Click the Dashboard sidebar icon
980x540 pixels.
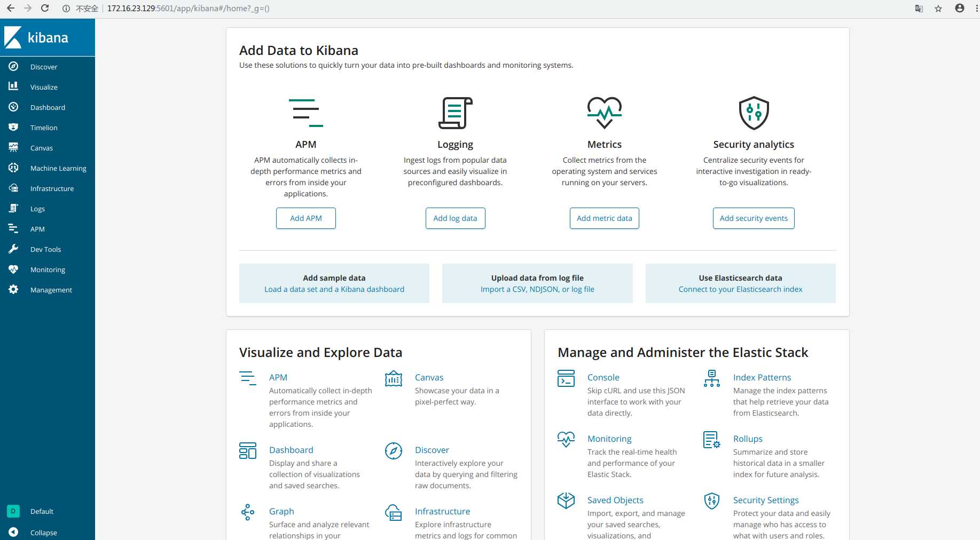13,107
